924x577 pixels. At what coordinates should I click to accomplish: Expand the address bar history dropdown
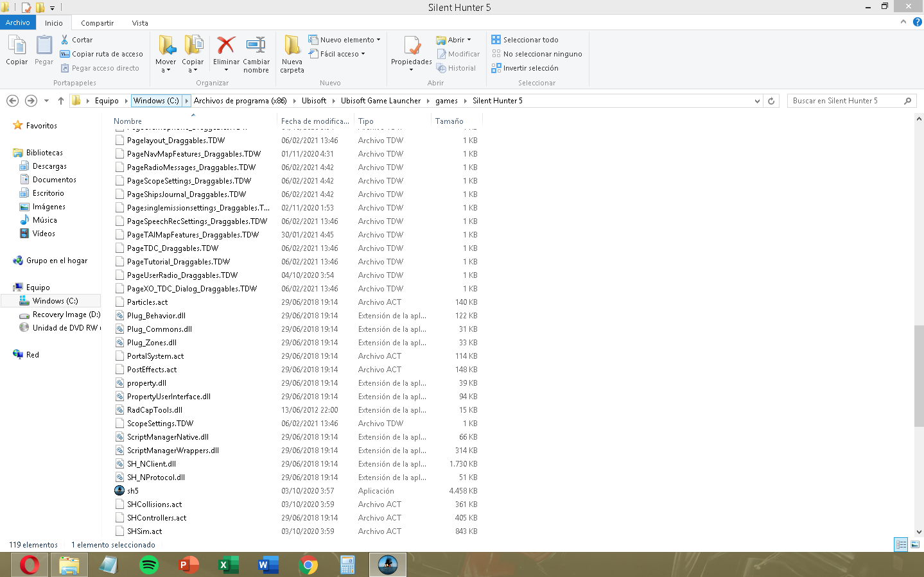click(x=758, y=101)
